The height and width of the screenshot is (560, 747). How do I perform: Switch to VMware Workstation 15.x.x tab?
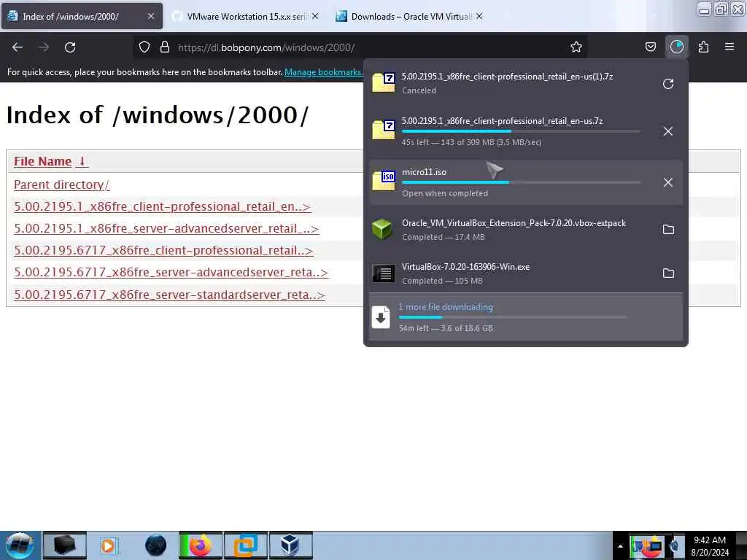[x=245, y=16]
